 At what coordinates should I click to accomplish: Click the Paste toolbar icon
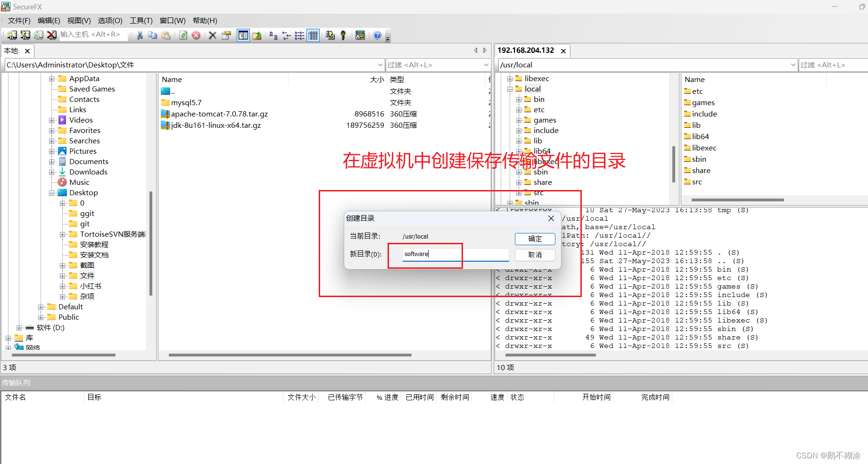(166, 35)
